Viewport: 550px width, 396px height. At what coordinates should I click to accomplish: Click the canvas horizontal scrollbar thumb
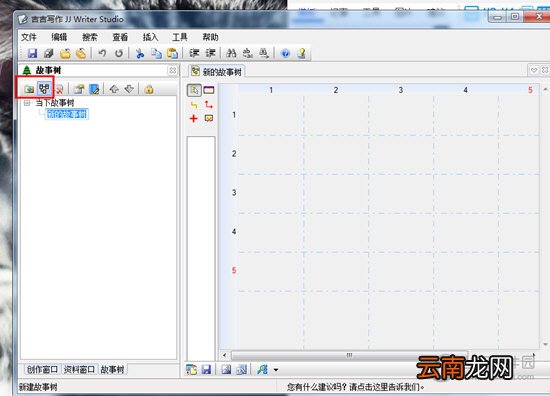point(349,355)
